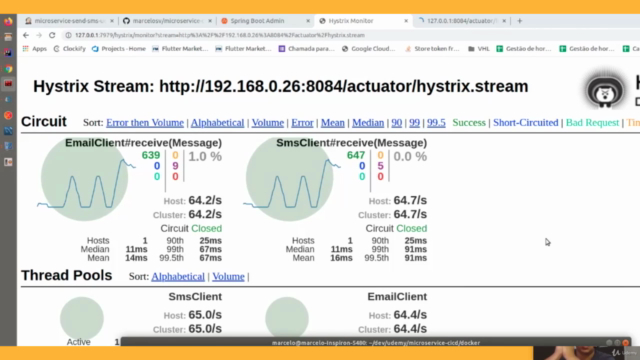Screen dimensions: 640x360
Task: Click the Success legend label
Action: (x=469, y=122)
